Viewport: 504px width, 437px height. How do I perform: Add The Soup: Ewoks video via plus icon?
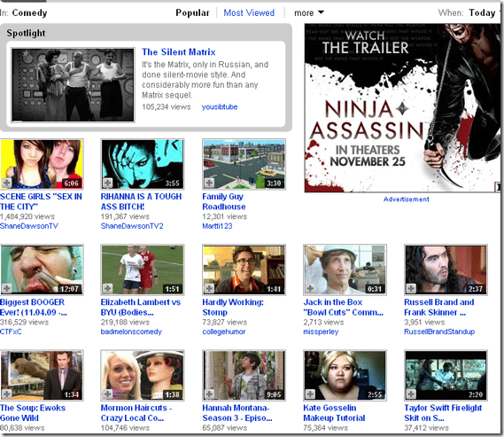click(6, 394)
